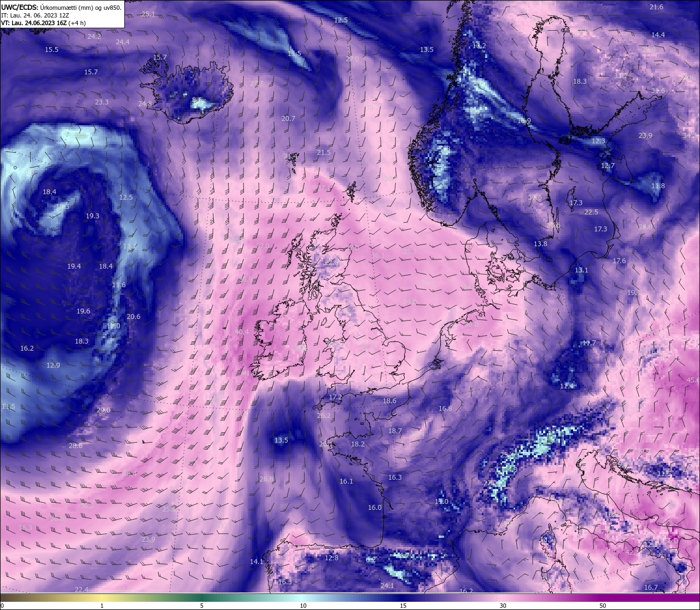The height and width of the screenshot is (610, 700).
Task: Click the value 17.2 near Cornwall
Action: [335, 397]
